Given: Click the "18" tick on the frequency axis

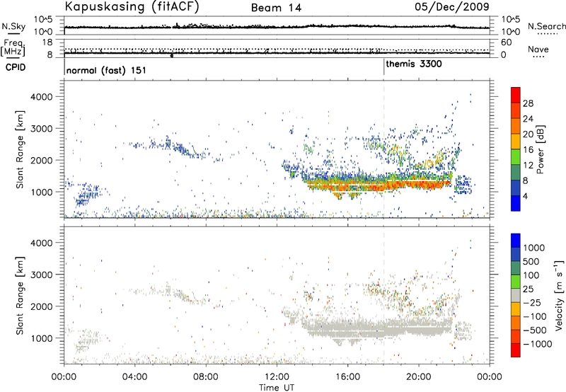Looking at the screenshot, I should click(x=47, y=42).
